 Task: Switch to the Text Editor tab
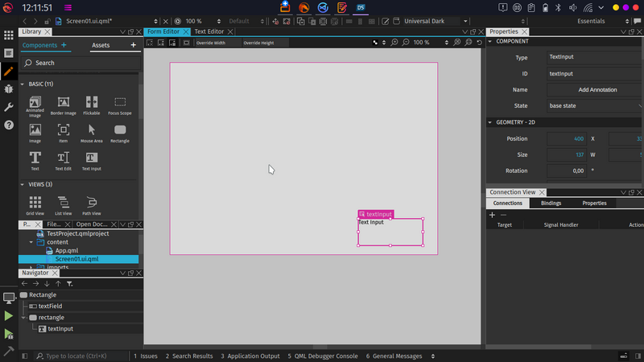[208, 31]
